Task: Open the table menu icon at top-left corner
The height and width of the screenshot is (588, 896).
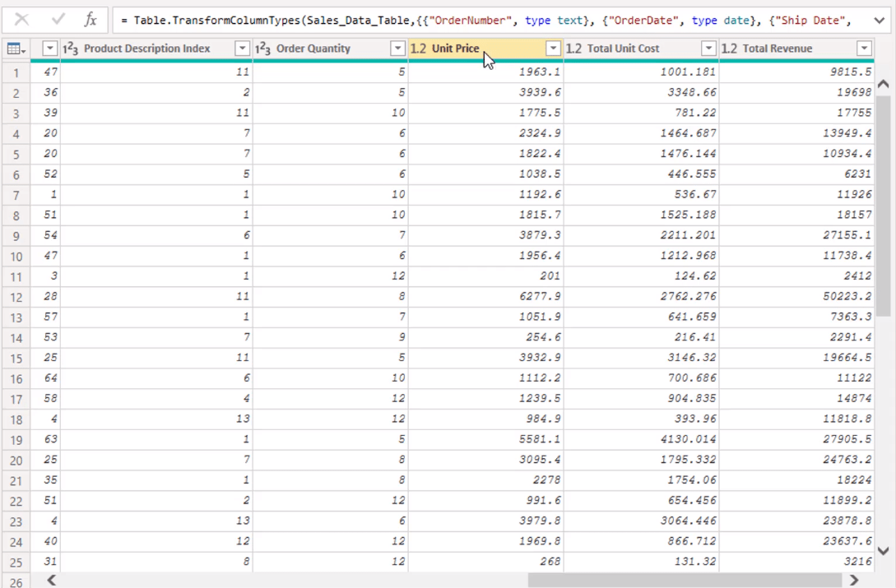Action: tap(16, 49)
